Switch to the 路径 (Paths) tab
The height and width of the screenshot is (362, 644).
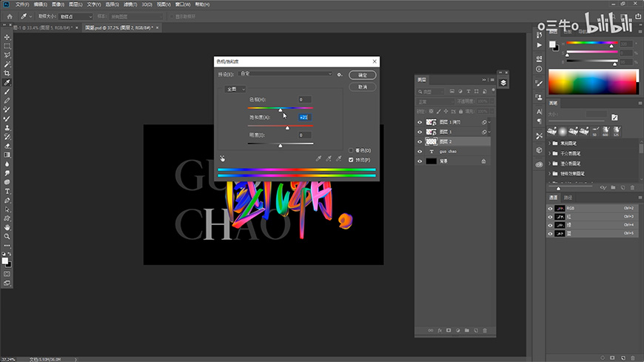(x=568, y=198)
